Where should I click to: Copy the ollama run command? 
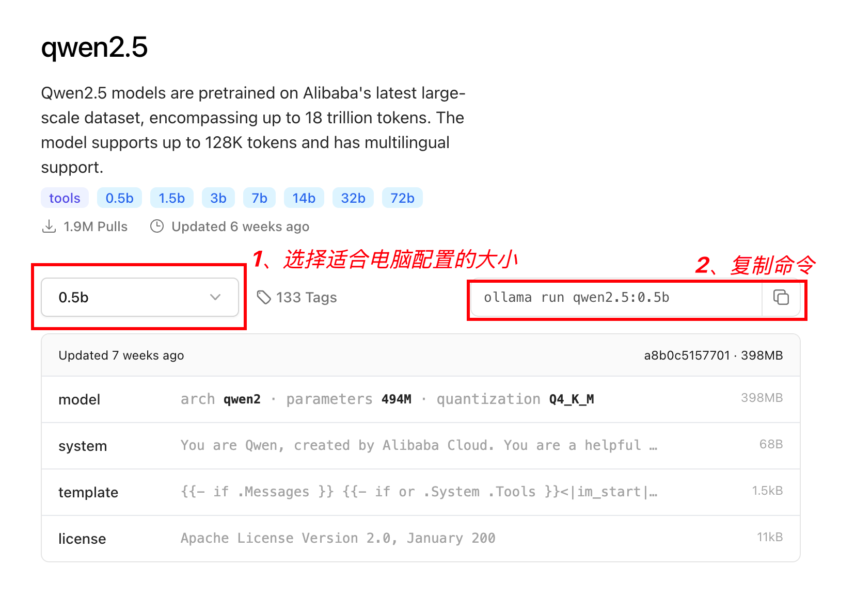(781, 298)
